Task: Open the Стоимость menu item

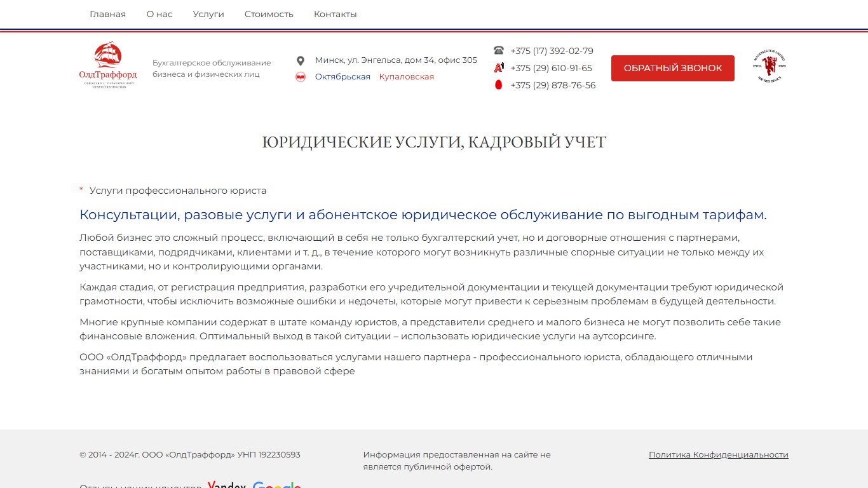Action: coord(269,14)
